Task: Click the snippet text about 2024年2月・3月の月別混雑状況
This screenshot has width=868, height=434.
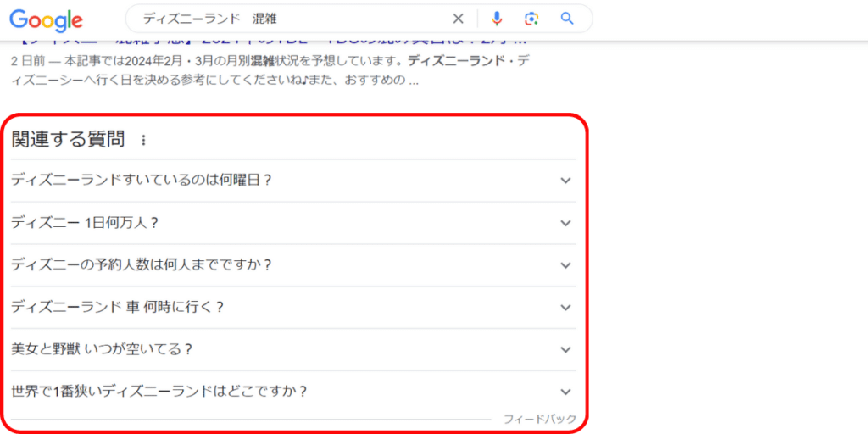Action: pyautogui.click(x=270, y=69)
